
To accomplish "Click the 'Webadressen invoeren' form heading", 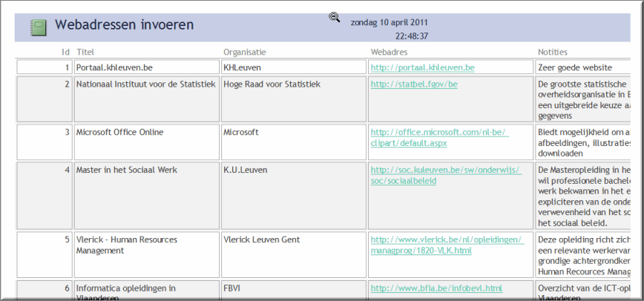I will [125, 24].
